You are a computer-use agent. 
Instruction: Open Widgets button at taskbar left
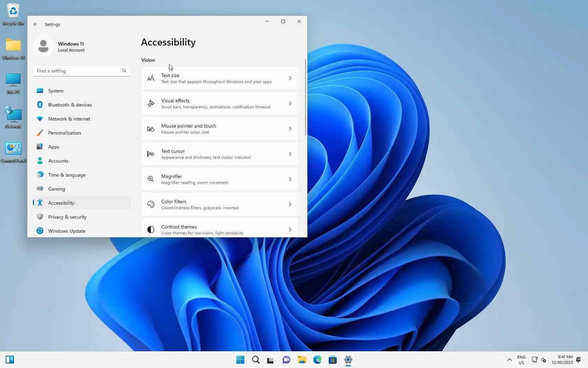(10, 360)
